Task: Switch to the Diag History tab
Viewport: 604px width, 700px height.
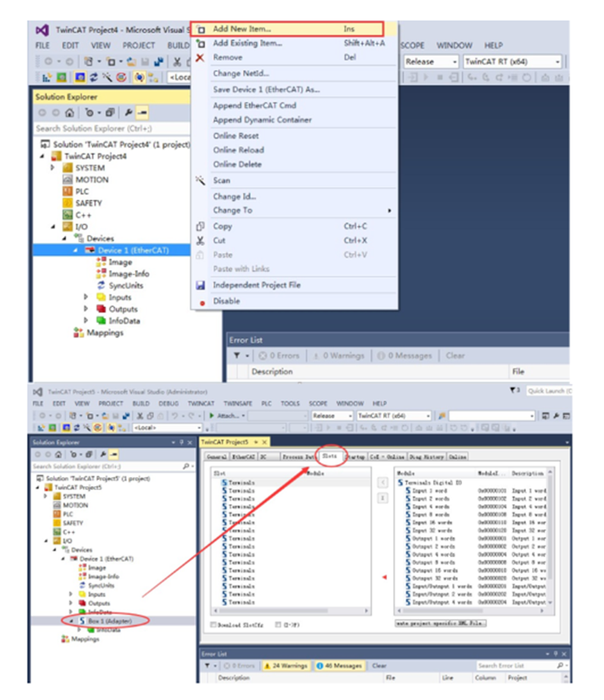Action: 426,457
